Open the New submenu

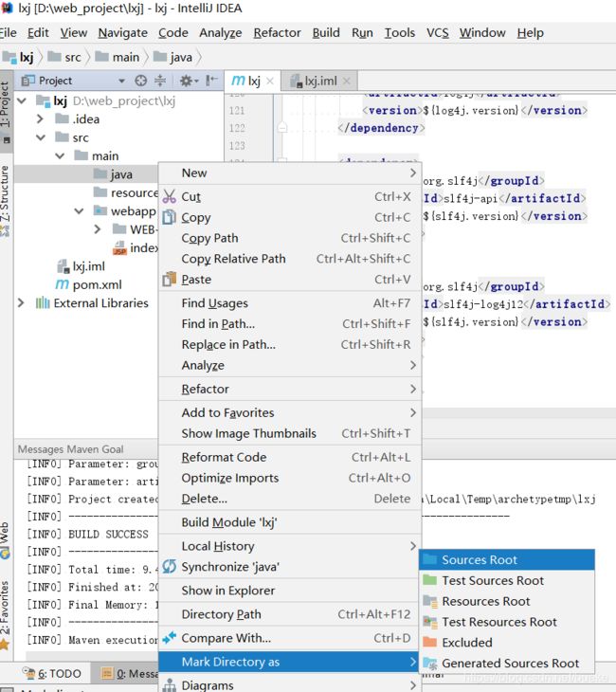click(289, 173)
